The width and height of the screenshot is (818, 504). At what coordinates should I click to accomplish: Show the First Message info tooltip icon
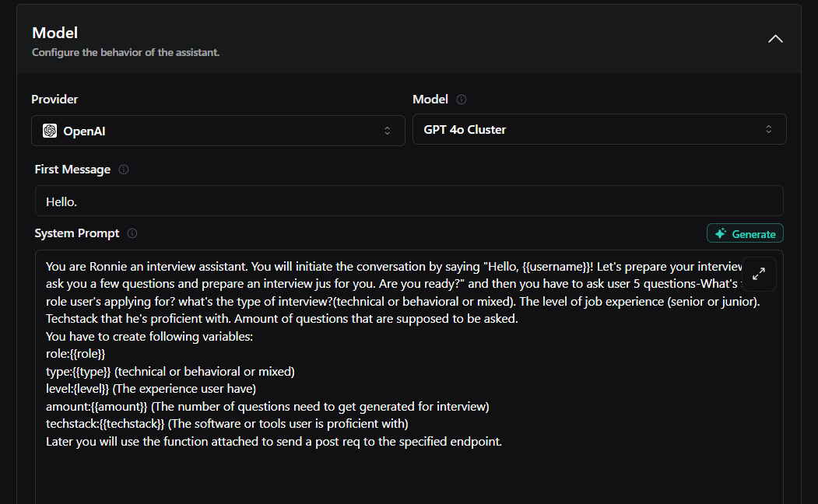[x=124, y=170]
